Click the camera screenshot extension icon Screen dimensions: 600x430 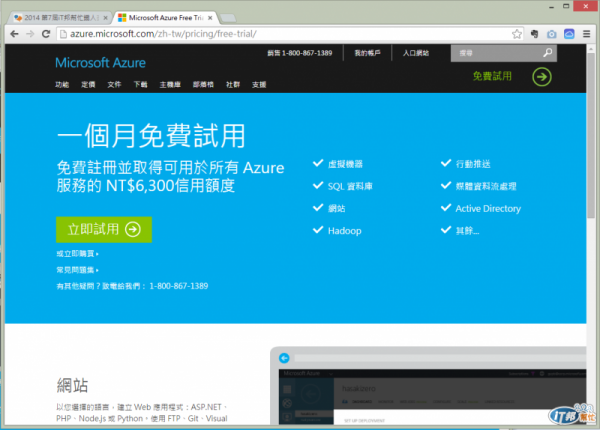[551, 34]
